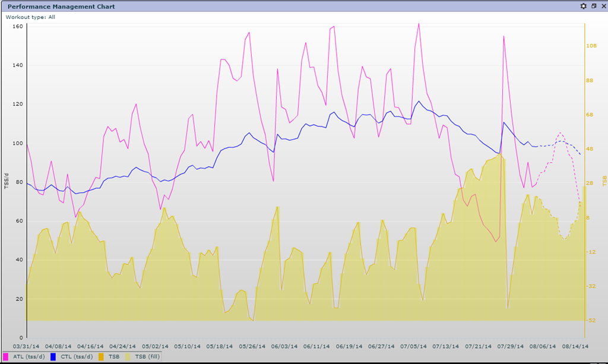Toggle the TSB (fill) legend label
This screenshot has height=364, width=608.
point(147,357)
